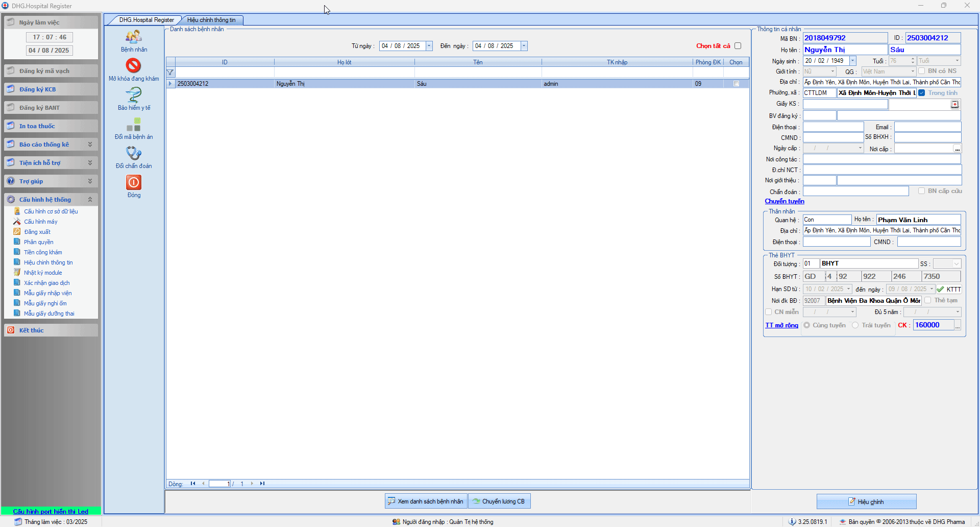
Task: Open Nhật ký module log
Action: [x=43, y=273]
